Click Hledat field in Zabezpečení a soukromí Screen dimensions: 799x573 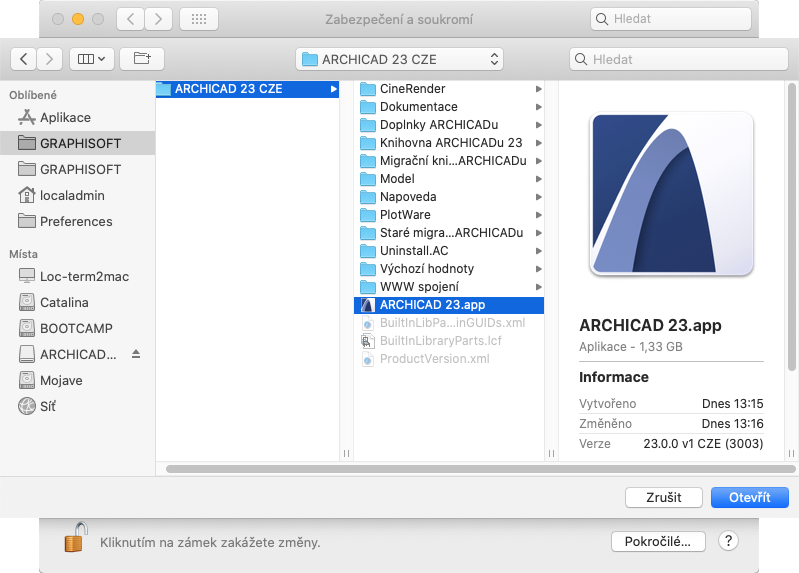[671, 19]
